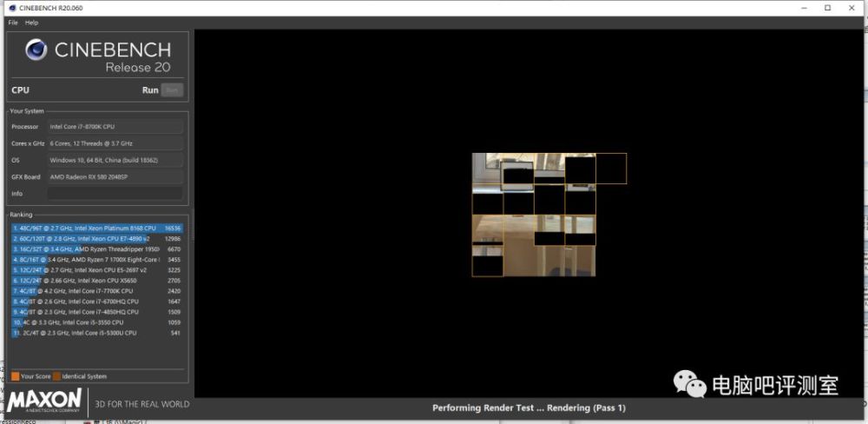
Task: Click the Performing Render Test status text
Action: coord(529,408)
